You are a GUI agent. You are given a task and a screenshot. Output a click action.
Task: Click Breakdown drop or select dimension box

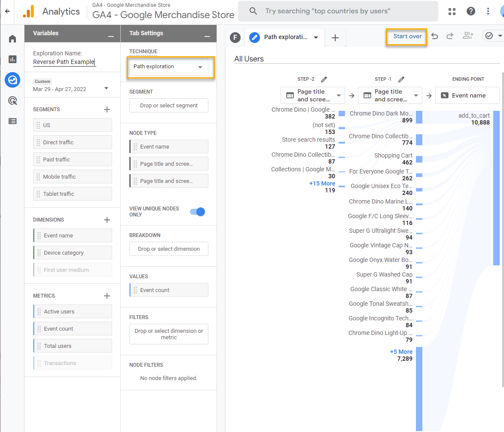tap(169, 249)
